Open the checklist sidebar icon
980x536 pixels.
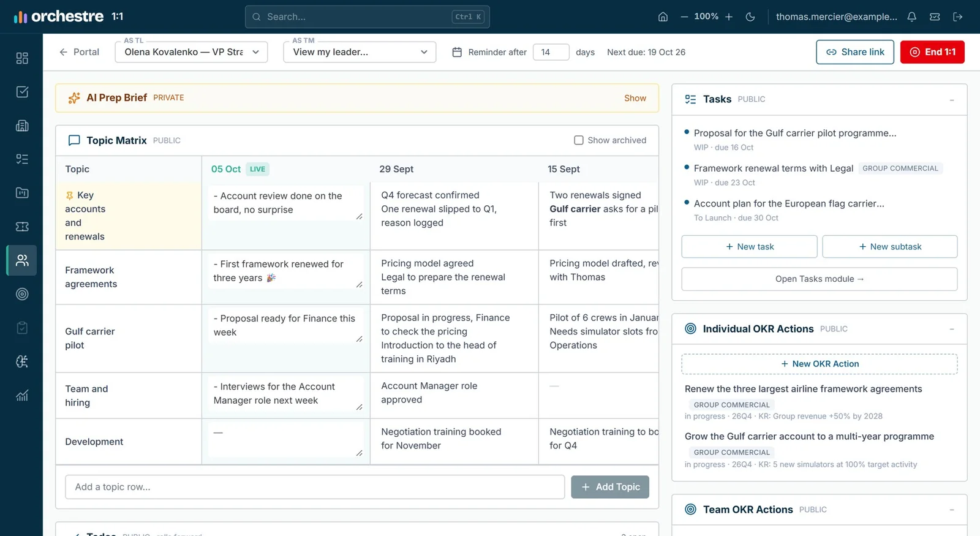tap(22, 159)
